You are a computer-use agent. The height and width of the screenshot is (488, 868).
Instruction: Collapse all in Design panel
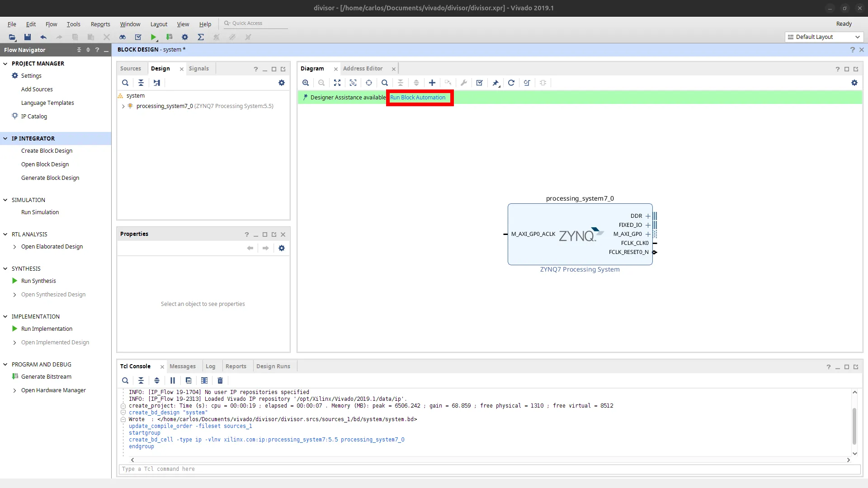[141, 83]
